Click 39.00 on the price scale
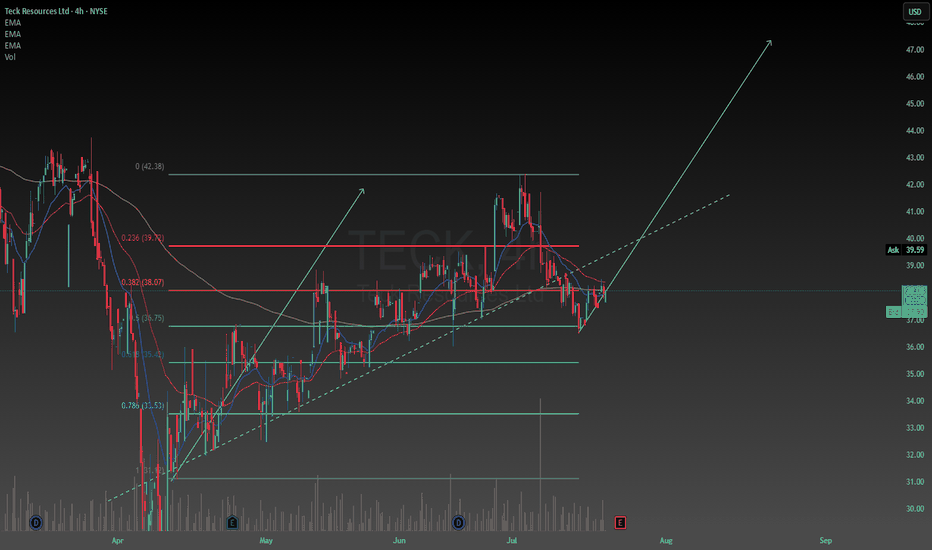 pos(915,265)
